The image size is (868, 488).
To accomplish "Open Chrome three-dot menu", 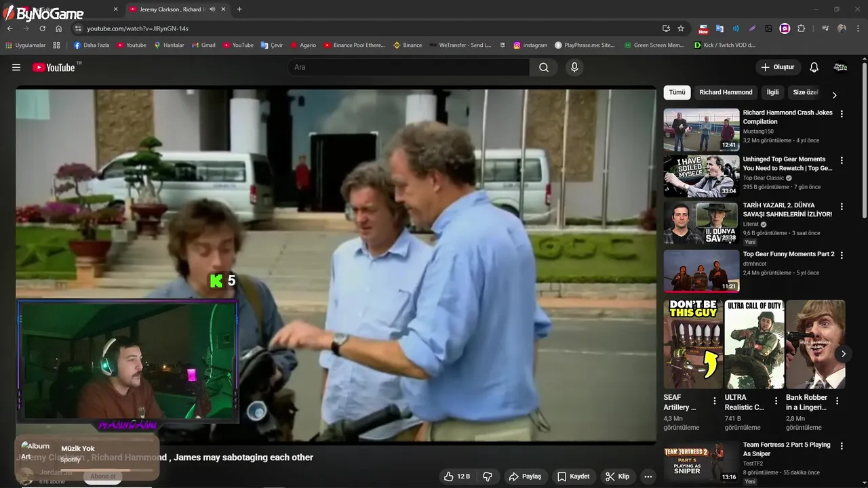I will (858, 28).
